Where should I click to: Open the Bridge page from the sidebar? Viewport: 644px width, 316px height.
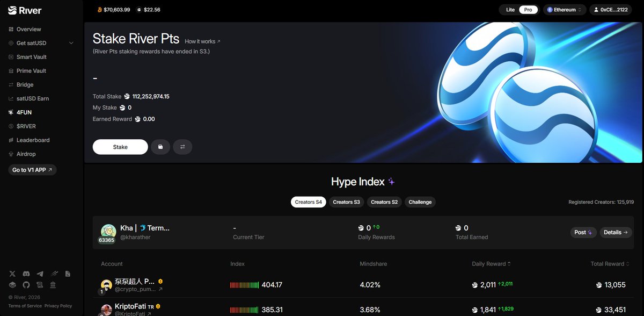24,84
